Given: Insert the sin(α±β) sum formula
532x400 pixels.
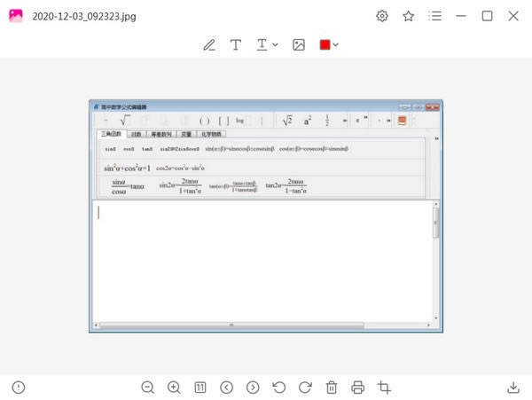Looking at the screenshot, I should point(239,149).
